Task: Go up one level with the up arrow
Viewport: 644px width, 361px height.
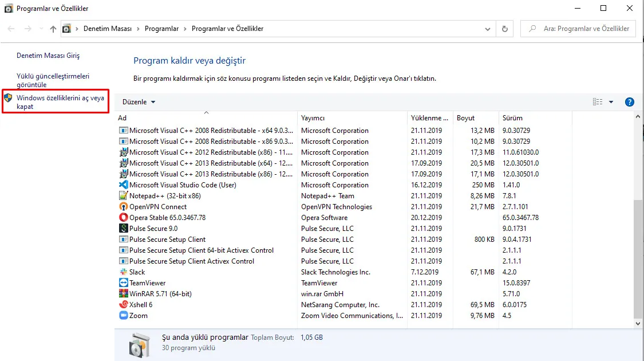Action: pos(53,29)
